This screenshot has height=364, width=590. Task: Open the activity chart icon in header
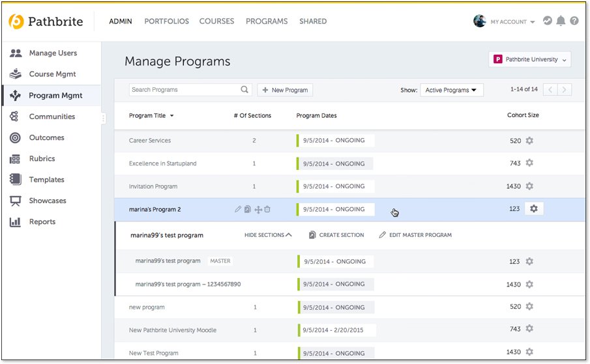click(x=547, y=21)
